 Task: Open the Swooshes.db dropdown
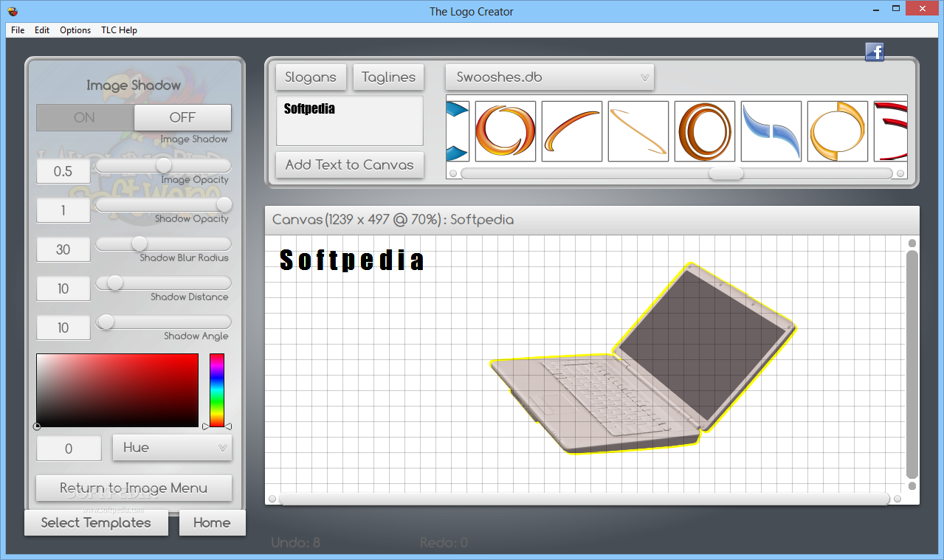click(550, 77)
